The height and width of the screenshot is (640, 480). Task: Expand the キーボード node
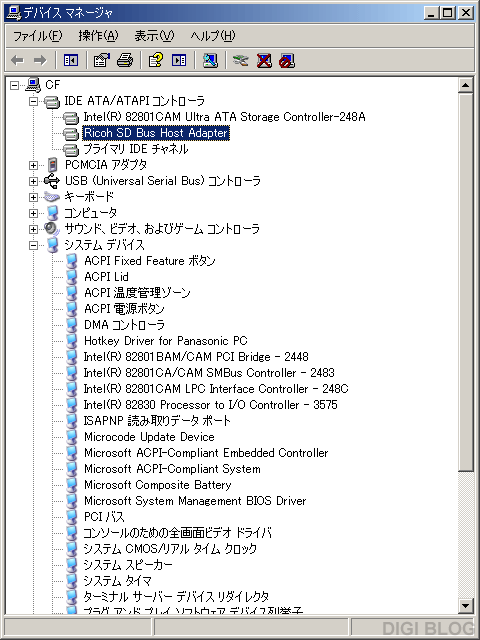pos(33,197)
